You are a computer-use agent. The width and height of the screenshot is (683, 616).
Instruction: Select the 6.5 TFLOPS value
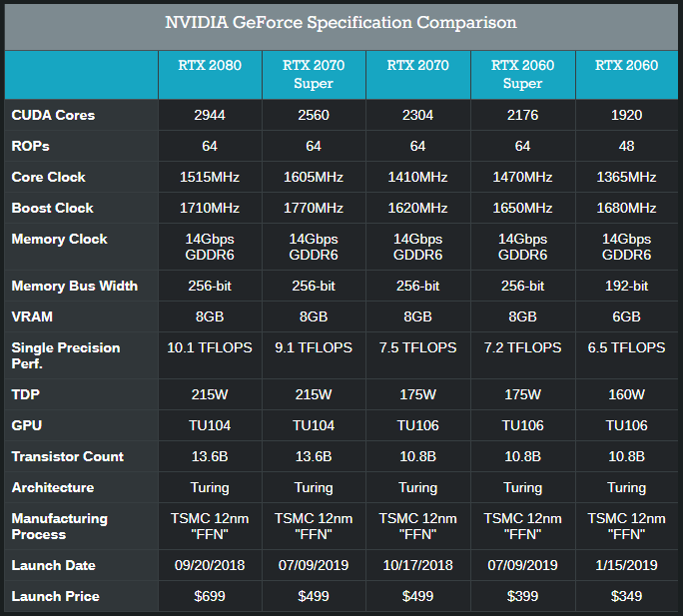click(626, 347)
